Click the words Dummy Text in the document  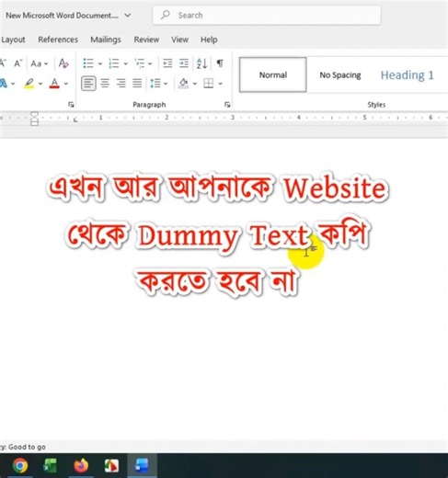click(223, 236)
